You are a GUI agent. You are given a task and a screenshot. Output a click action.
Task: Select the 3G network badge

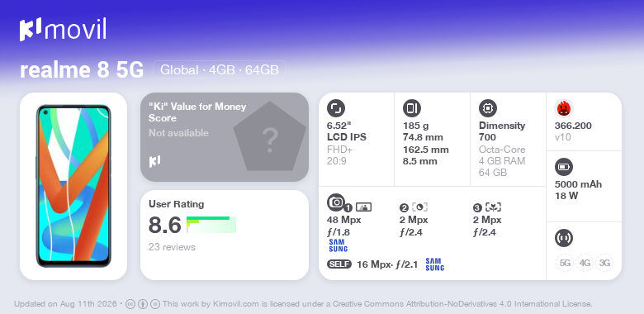point(604,263)
